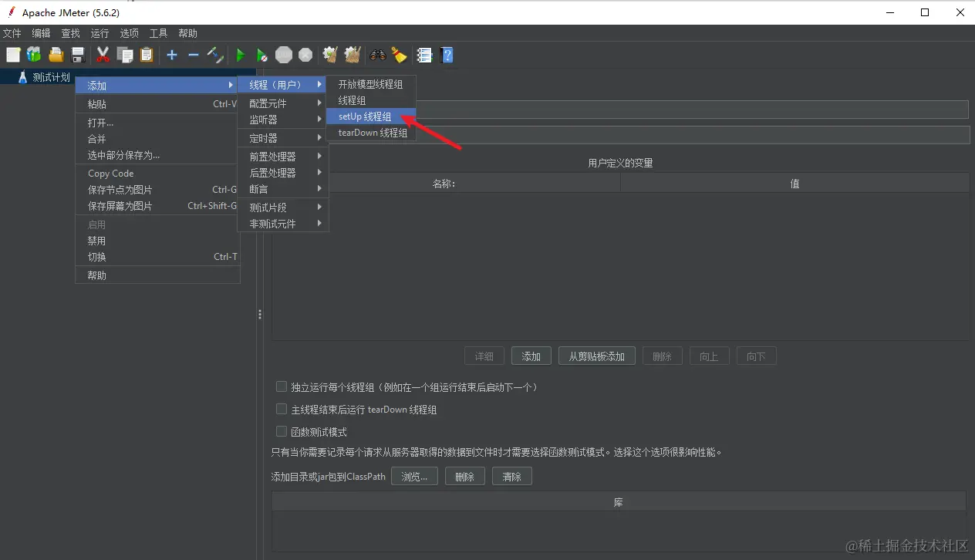Viewport: 975px width, 560px height.
Task: Open the 选项 menu
Action: [x=129, y=33]
